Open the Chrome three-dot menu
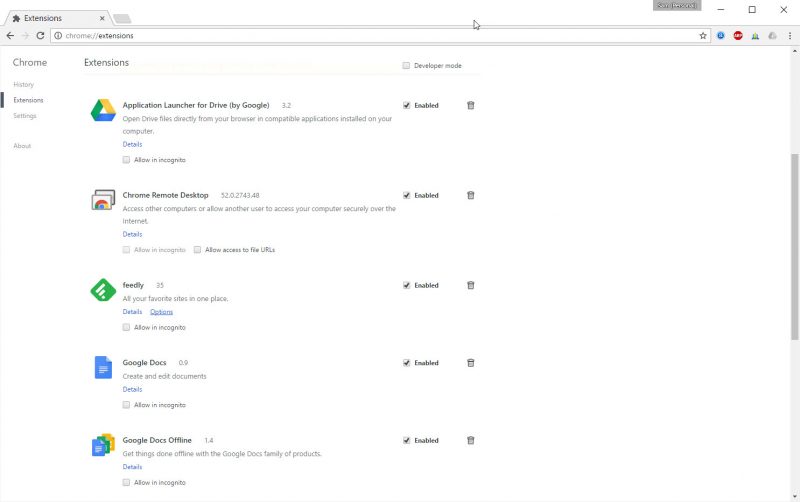 pos(790,36)
